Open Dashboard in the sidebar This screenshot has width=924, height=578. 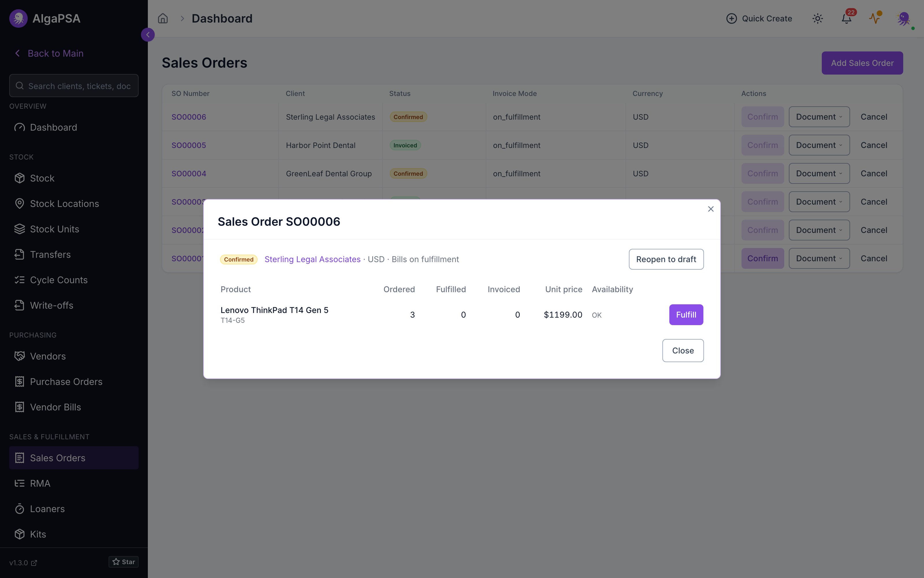[x=74, y=127]
